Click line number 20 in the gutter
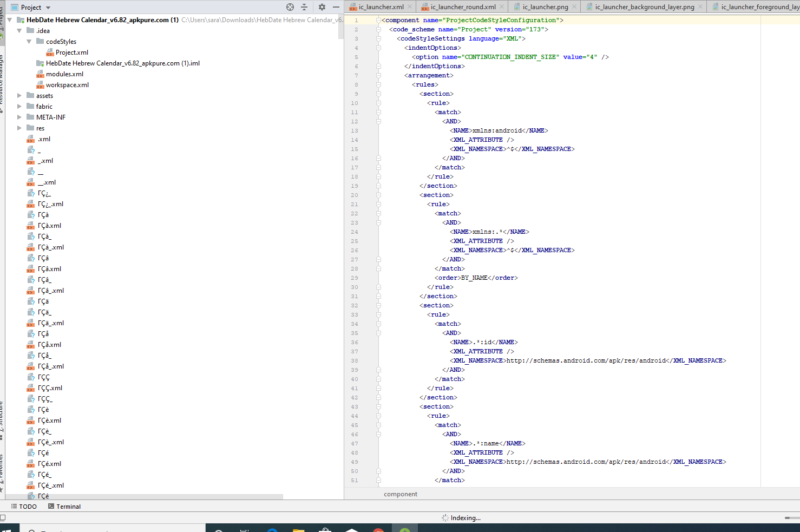Viewport: 800px width, 532px height. (355, 195)
